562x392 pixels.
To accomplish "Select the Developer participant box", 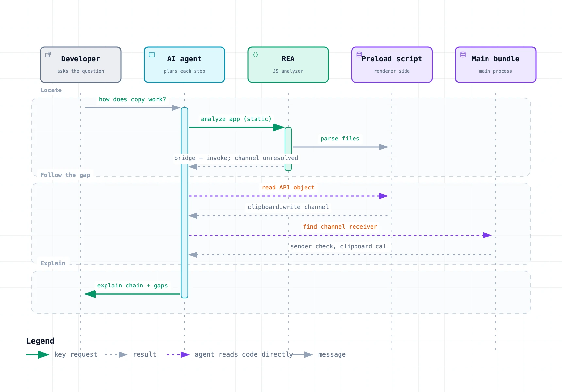I will [81, 65].
